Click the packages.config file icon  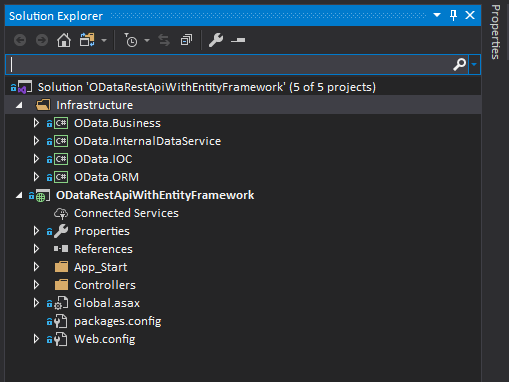(61, 321)
